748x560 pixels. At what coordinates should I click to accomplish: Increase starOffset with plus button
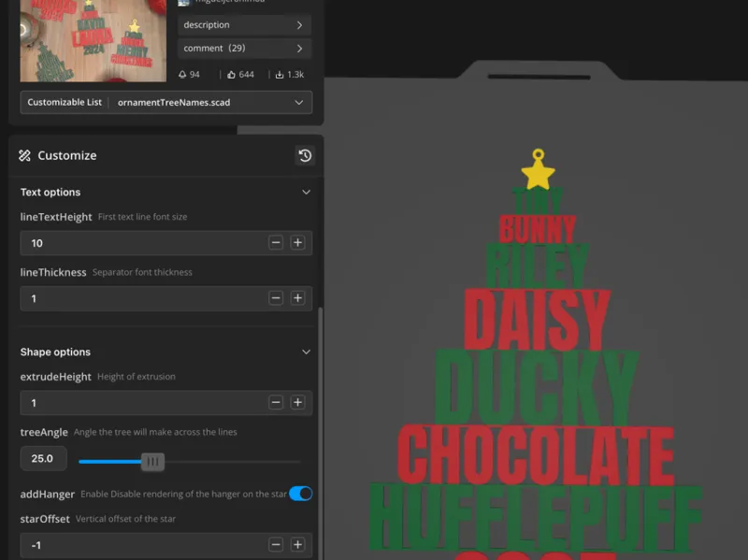(297, 545)
